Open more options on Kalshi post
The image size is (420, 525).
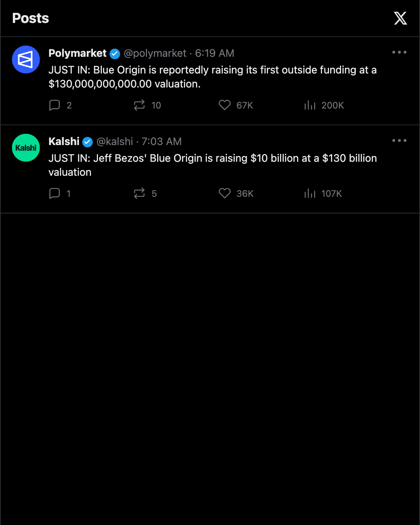tap(399, 140)
